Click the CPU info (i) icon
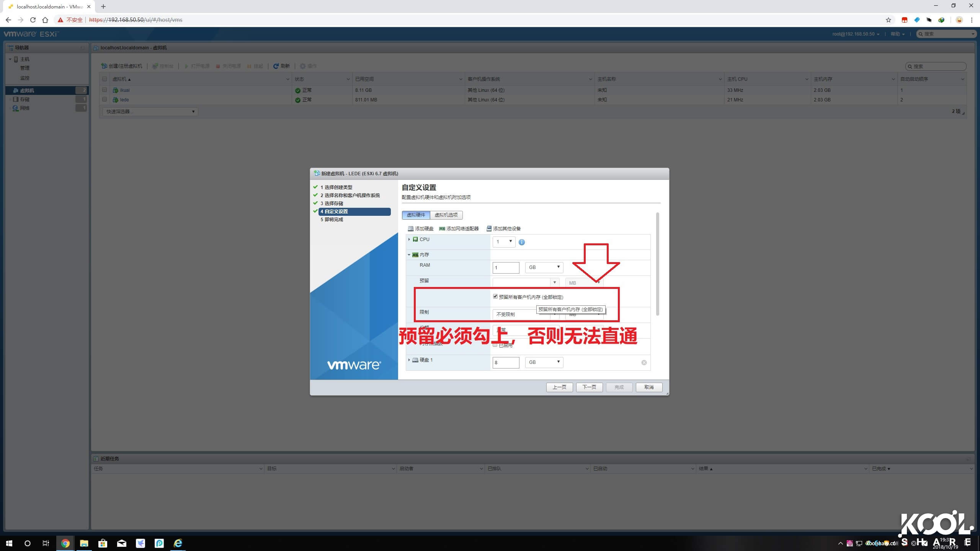The image size is (980, 551). click(x=522, y=242)
